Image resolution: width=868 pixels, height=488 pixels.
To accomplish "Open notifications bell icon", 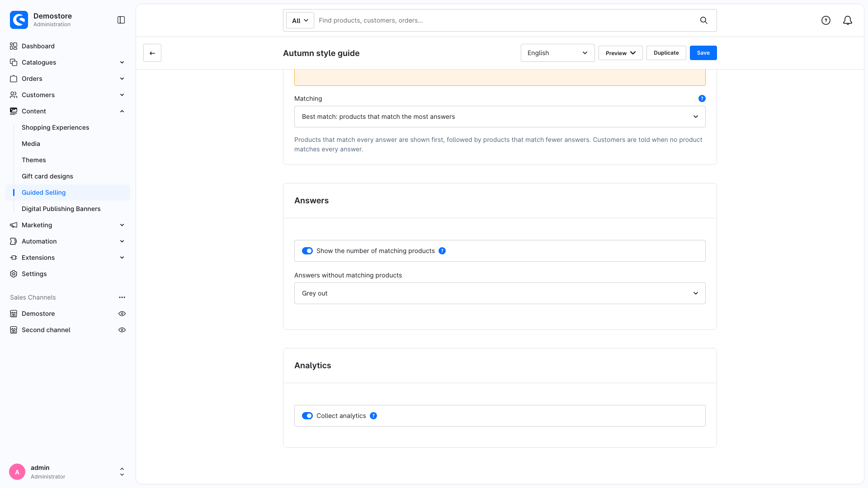I will click(848, 20).
